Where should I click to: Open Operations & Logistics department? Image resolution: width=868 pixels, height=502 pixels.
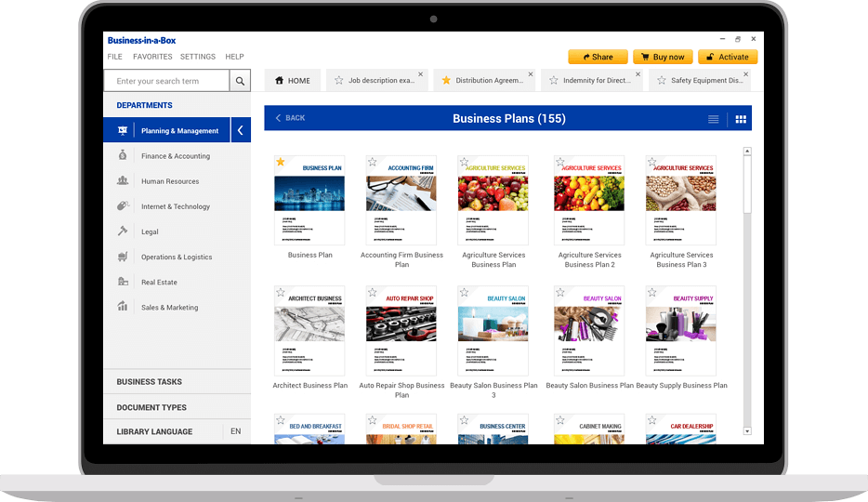177,257
